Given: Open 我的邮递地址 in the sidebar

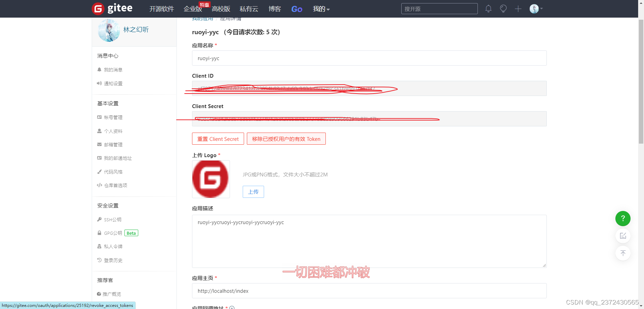Looking at the screenshot, I should 118,158.
